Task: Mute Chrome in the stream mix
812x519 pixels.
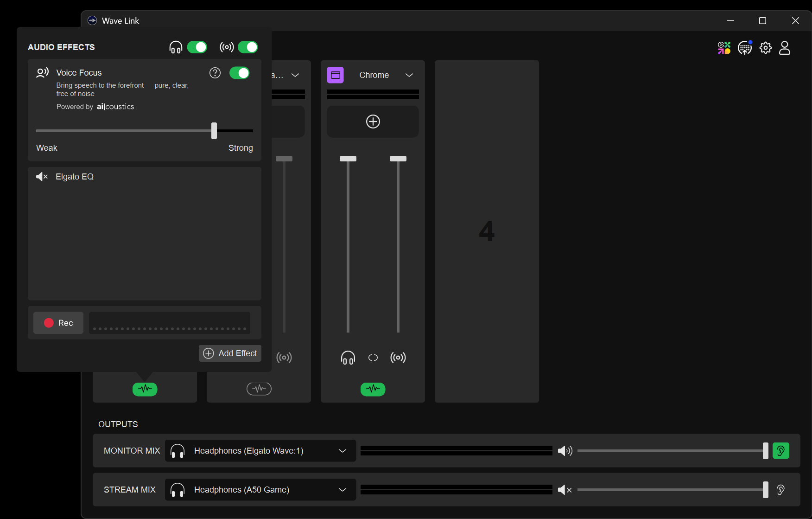Action: pos(398,358)
